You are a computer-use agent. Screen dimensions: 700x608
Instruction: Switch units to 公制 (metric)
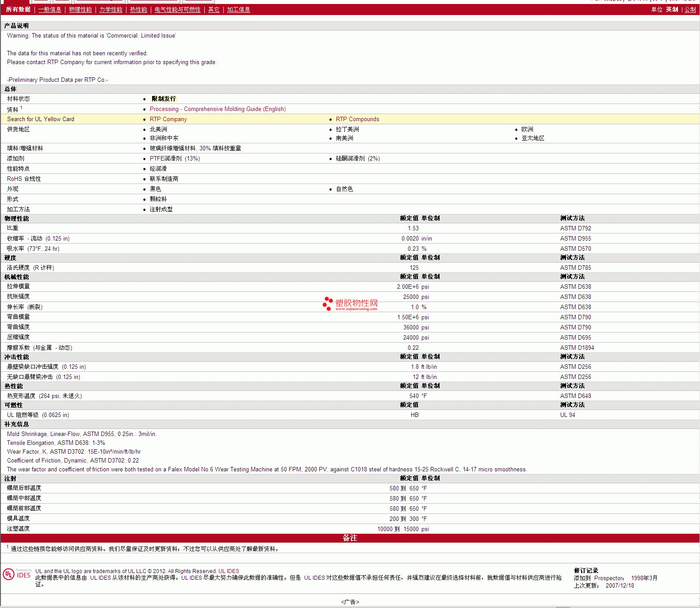pyautogui.click(x=690, y=10)
